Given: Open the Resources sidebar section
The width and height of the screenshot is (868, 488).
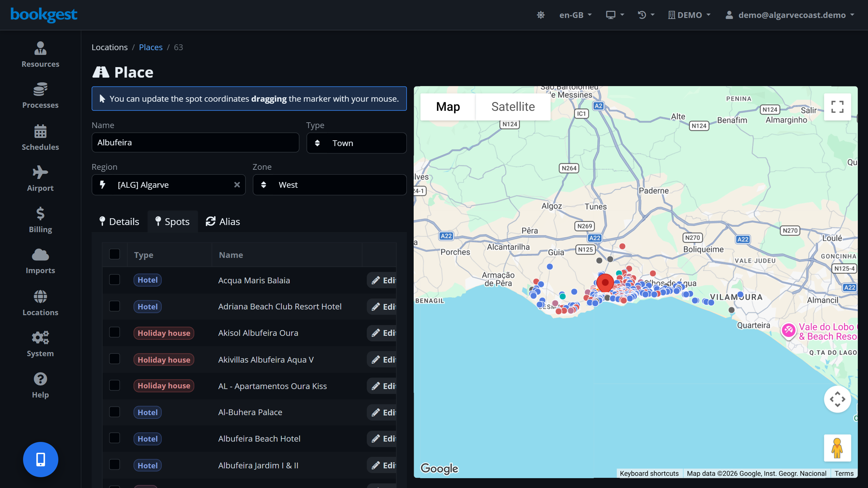Looking at the screenshot, I should coord(40,55).
